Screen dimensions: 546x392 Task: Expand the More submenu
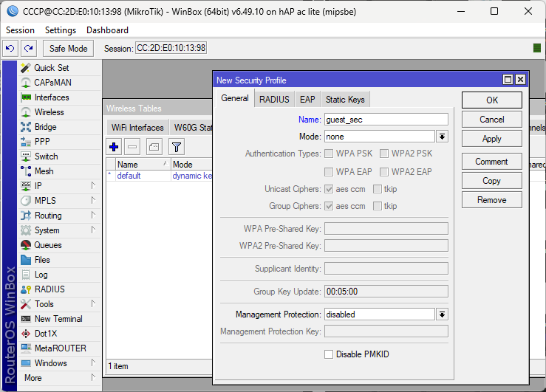(x=93, y=377)
